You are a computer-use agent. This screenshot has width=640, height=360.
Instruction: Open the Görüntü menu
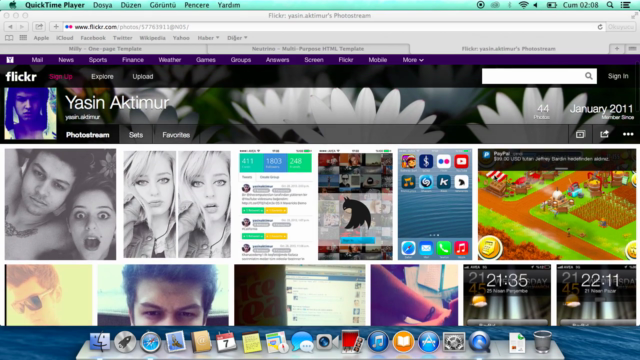pos(162,5)
